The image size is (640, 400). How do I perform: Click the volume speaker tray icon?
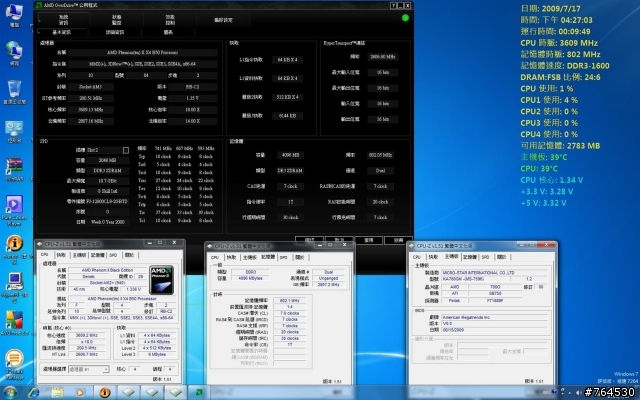(578, 393)
